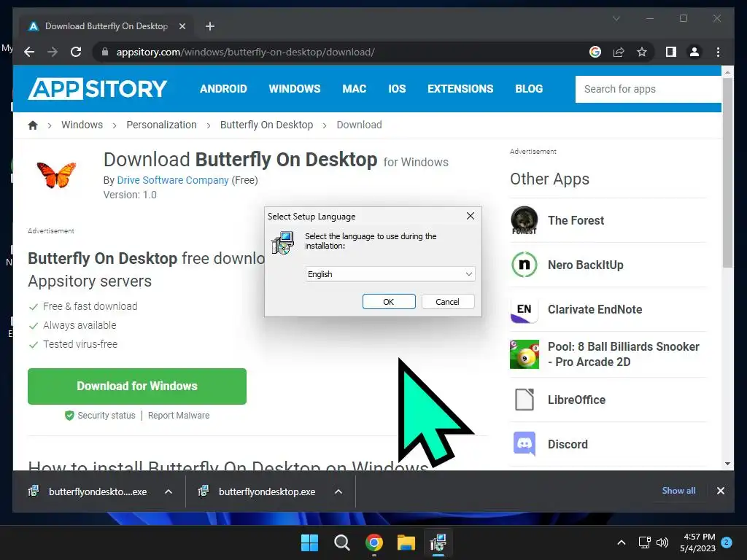
Task: Expand options for butterflyondesktop.exe download
Action: point(338,492)
